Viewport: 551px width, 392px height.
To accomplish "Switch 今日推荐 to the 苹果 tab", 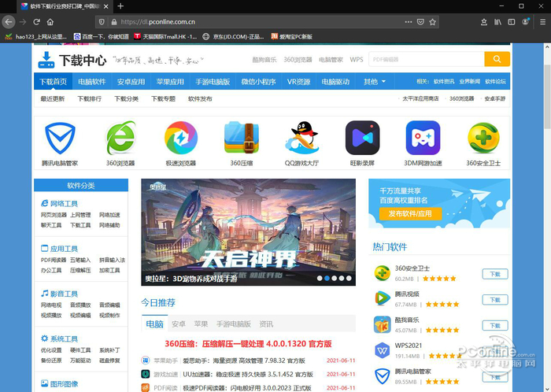I will (201, 324).
